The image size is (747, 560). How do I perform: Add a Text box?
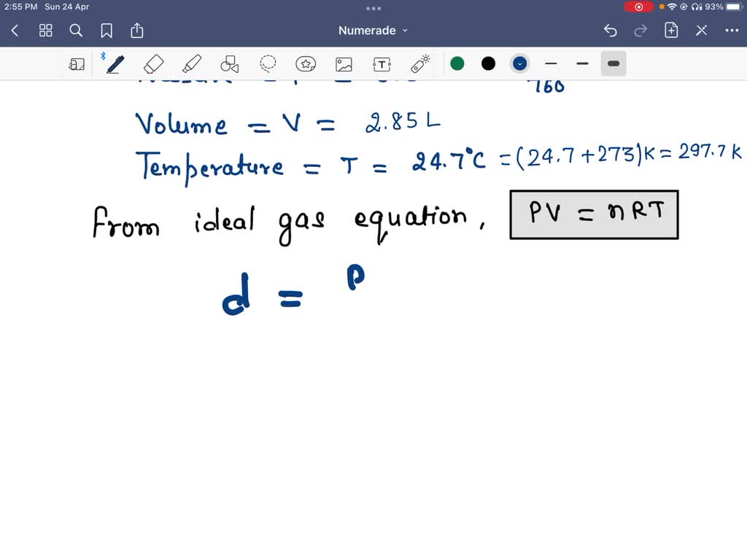tap(382, 63)
